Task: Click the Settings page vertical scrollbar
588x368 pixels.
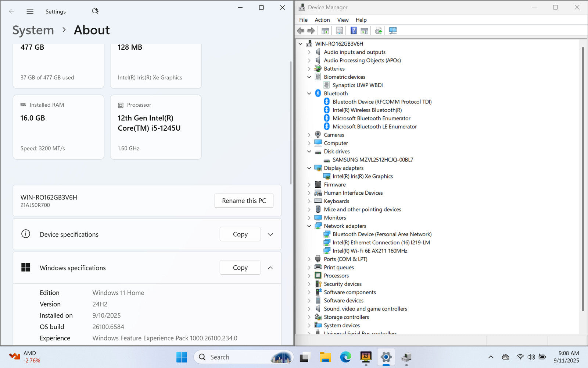Action: pyautogui.click(x=291, y=123)
